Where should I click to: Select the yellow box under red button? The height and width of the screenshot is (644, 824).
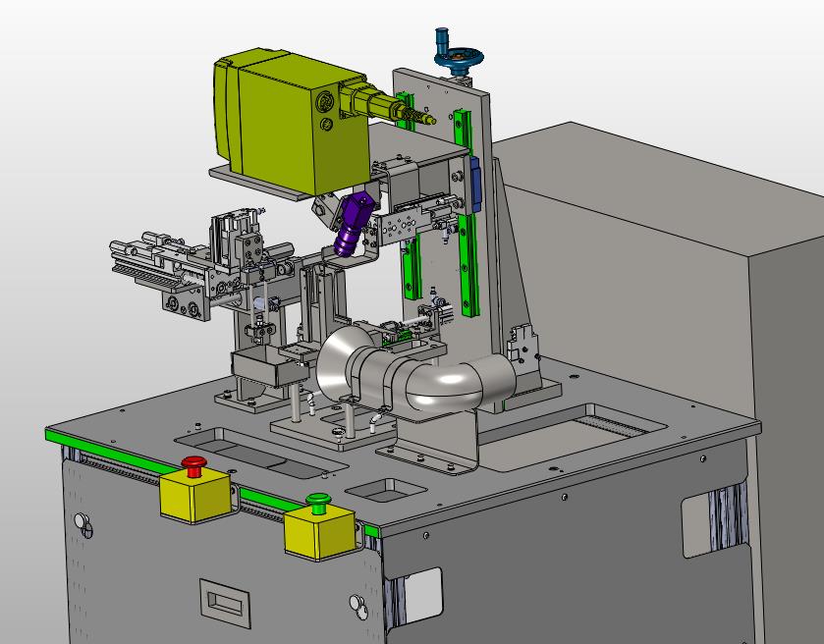tap(196, 496)
